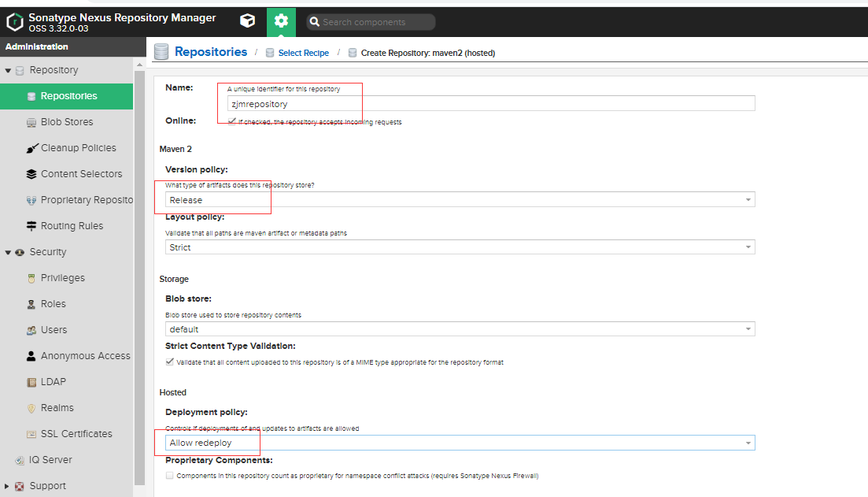
Task: Click the LDAP book icon
Action: 31,382
